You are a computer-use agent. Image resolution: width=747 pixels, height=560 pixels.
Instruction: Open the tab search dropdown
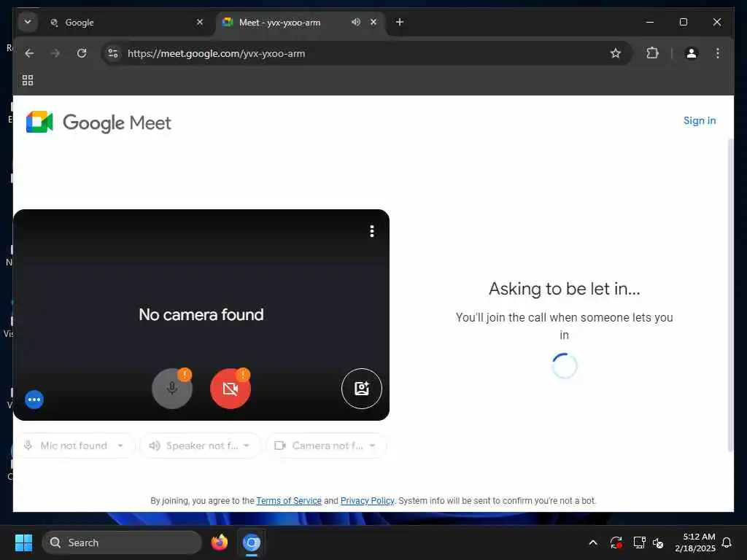pos(28,22)
